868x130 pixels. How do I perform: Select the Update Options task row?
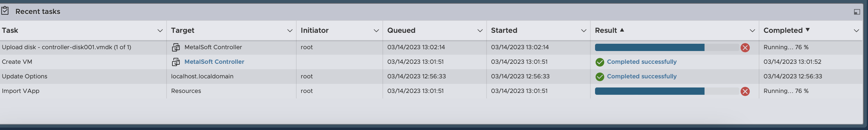click(x=25, y=76)
